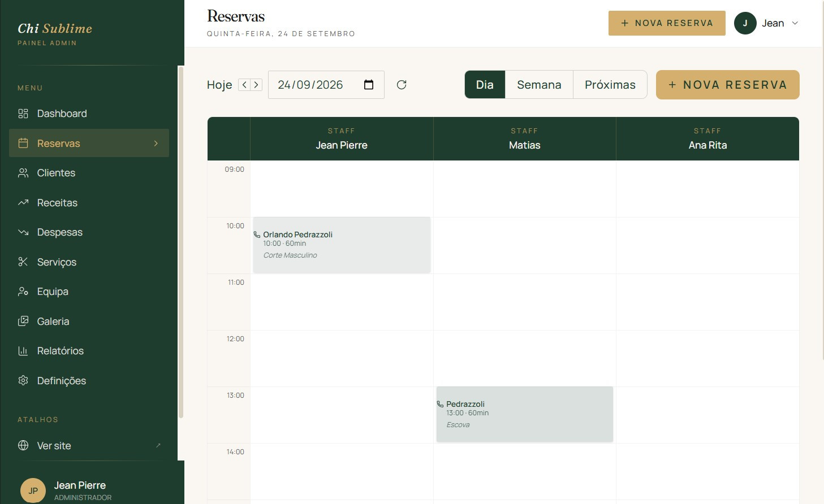The image size is (824, 504).
Task: Click the Reservas calendar icon in sidebar
Action: click(x=23, y=144)
